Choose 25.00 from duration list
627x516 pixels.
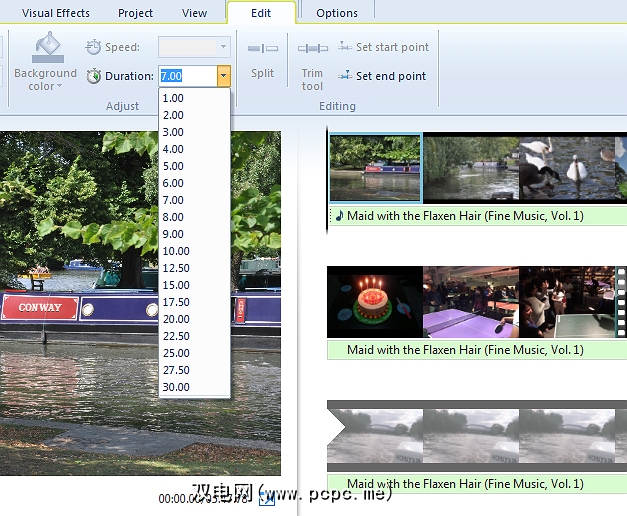coord(194,353)
